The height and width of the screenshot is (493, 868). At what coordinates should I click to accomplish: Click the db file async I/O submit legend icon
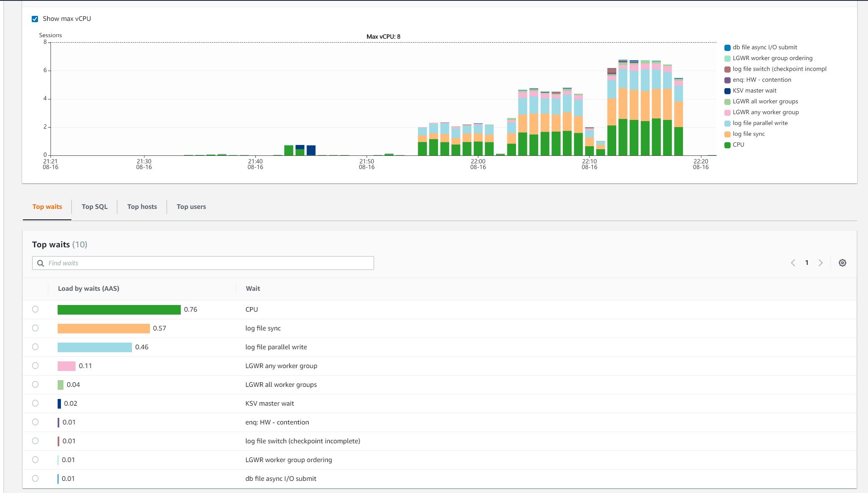coord(727,48)
